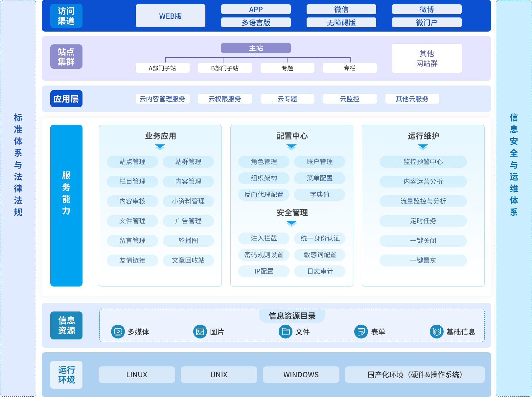Open 站点管理 in business applications
This screenshot has height=397, width=532.
click(x=132, y=162)
